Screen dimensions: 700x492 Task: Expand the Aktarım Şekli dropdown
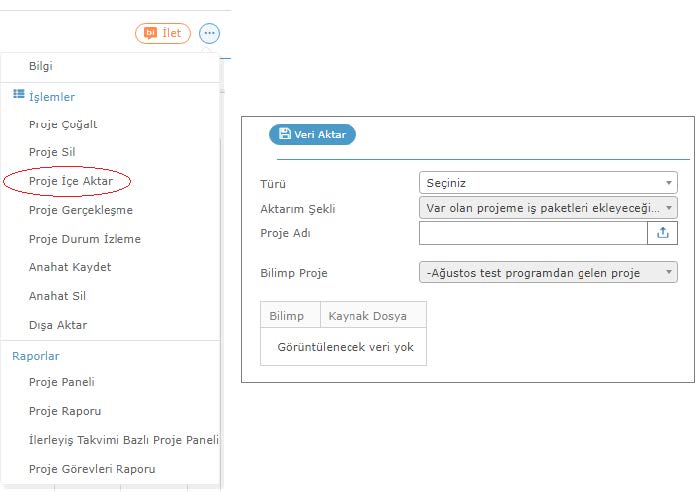[548, 208]
